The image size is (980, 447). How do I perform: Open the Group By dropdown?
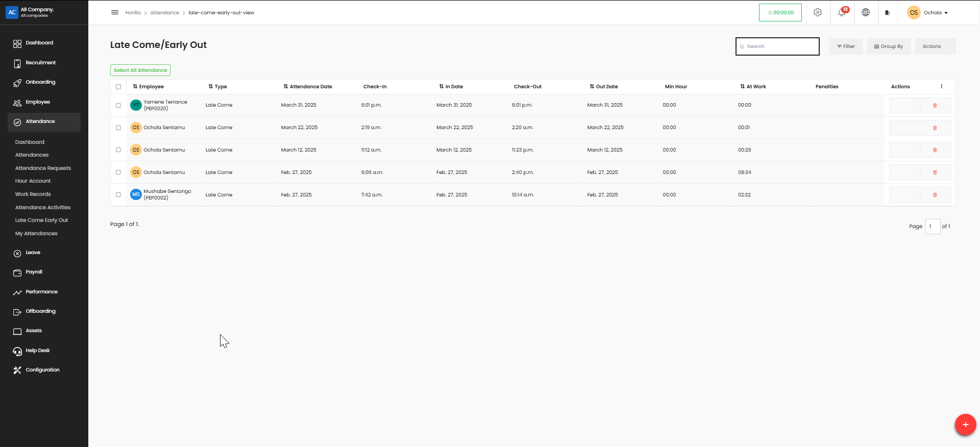[888, 46]
